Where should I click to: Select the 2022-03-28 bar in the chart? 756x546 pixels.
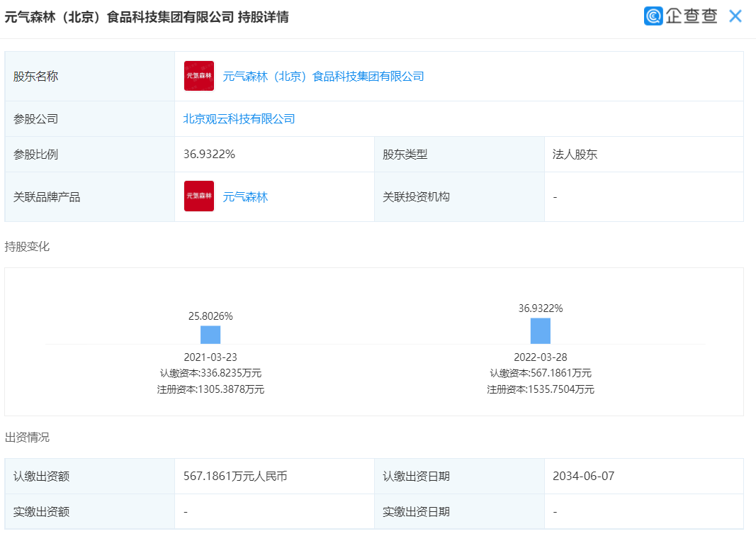point(542,331)
